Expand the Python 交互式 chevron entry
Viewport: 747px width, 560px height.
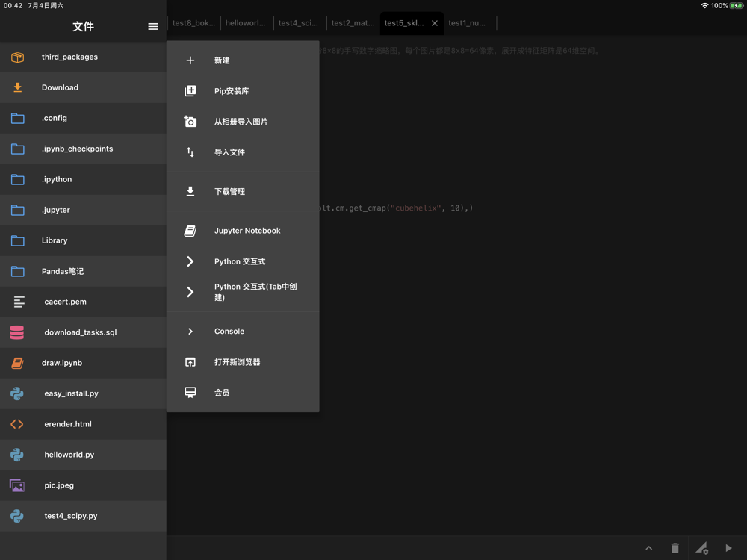pos(190,262)
